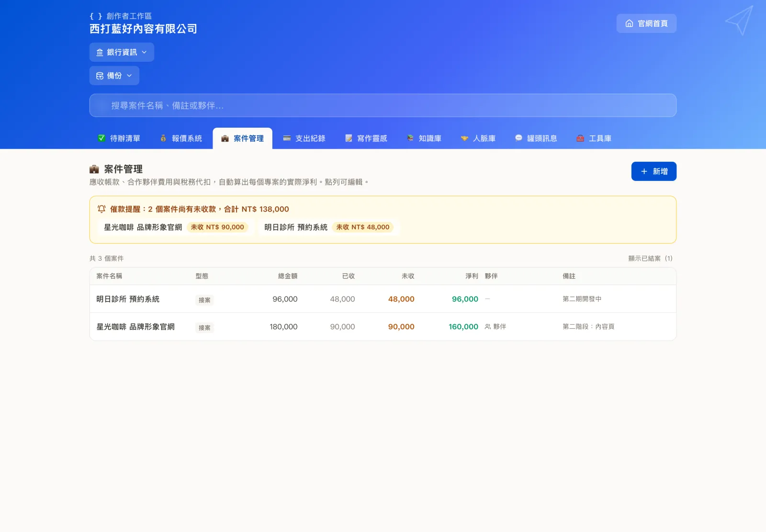Screen dimensions: 766x532
Task: Click the handshake icon on 人脈庫
Action: (464, 138)
